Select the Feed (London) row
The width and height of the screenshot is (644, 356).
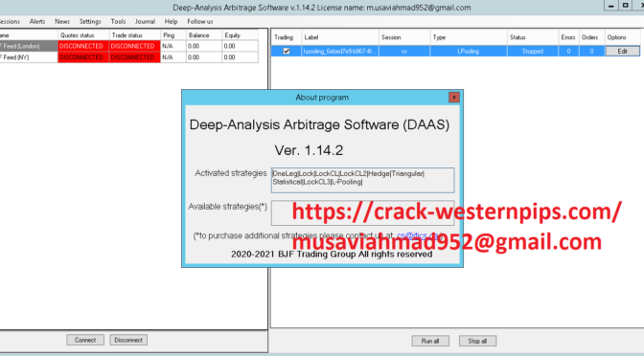click(x=128, y=46)
